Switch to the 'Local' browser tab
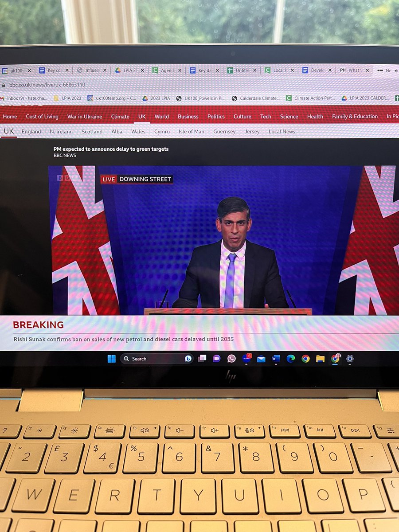The image size is (399, 532). 279,70
